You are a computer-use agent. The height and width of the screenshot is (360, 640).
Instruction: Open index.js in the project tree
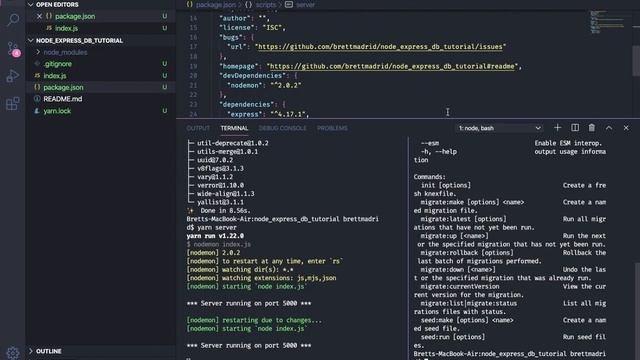[x=55, y=76]
